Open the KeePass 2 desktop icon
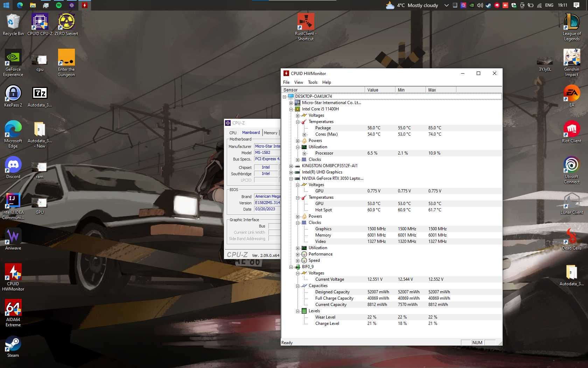Screen dimensions: 588x368 tap(13, 96)
